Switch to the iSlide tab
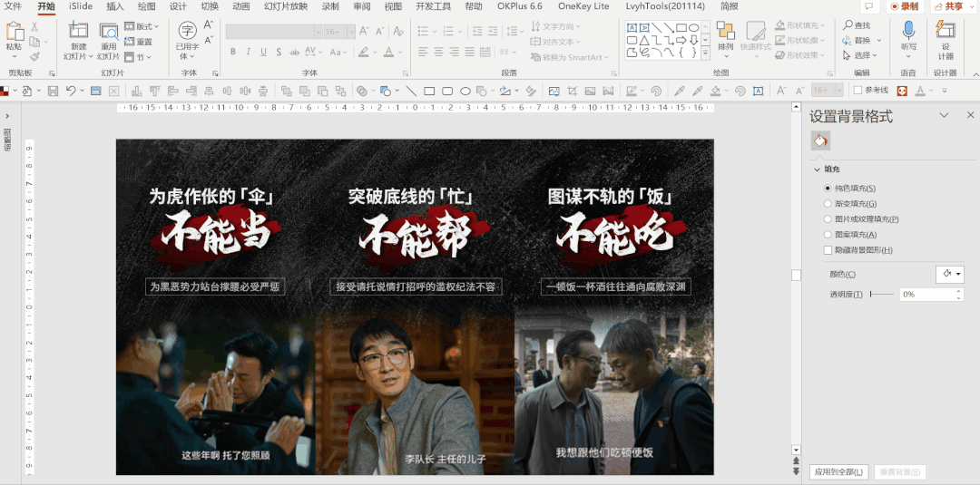Screen dimensions: 980x485 (x=81, y=7)
